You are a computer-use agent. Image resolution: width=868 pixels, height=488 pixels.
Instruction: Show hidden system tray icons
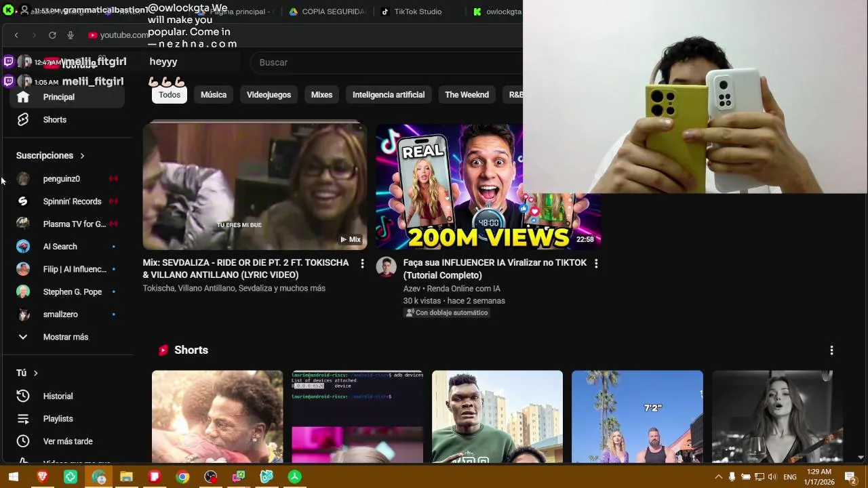click(x=719, y=477)
